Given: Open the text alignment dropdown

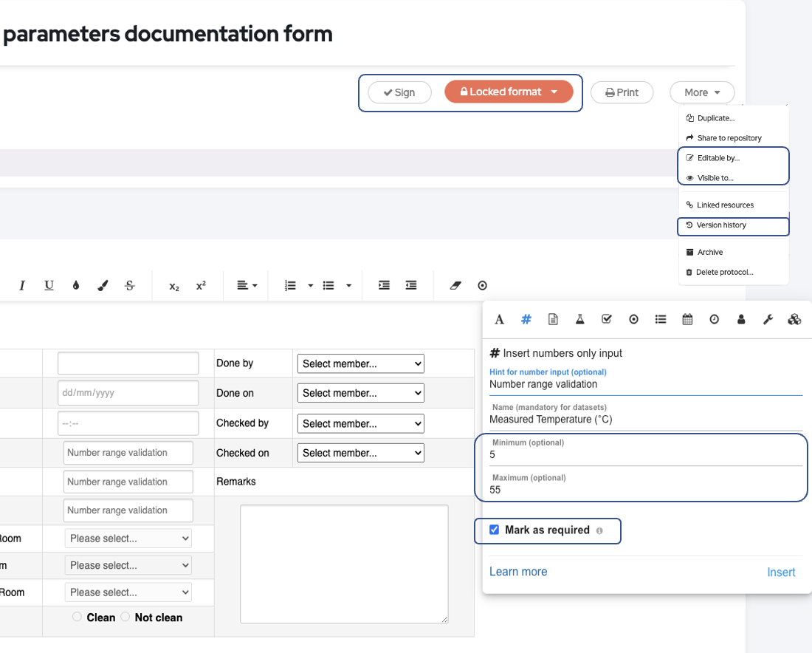Looking at the screenshot, I should (x=247, y=285).
